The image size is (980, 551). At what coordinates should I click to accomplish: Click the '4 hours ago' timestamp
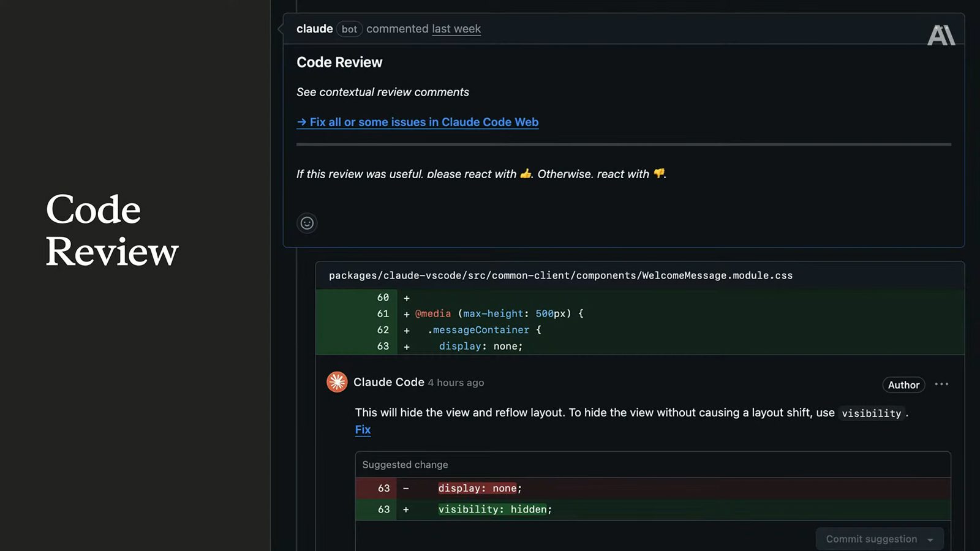pyautogui.click(x=456, y=383)
